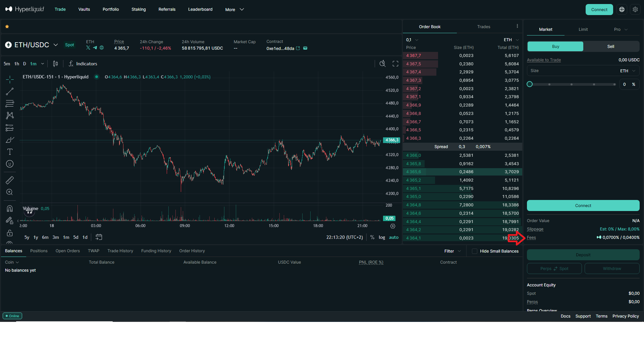
Task: Open the chart Indicators menu
Action: (x=83, y=64)
